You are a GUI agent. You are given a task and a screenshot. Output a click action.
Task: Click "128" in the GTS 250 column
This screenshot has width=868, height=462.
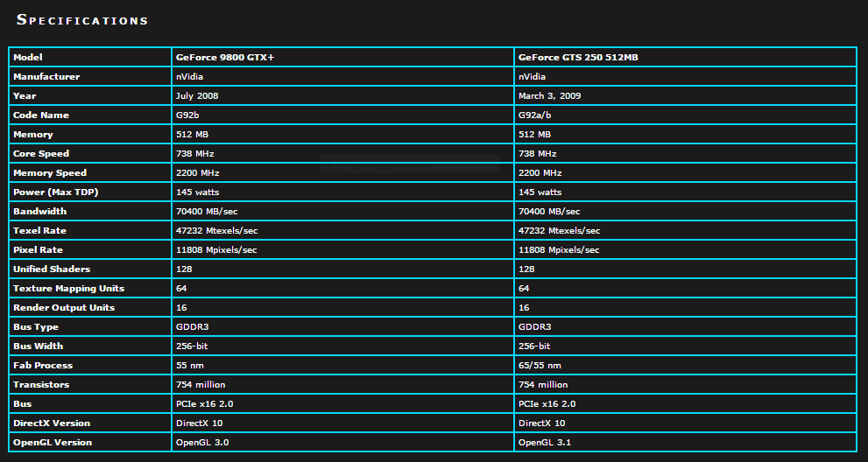[x=526, y=269]
